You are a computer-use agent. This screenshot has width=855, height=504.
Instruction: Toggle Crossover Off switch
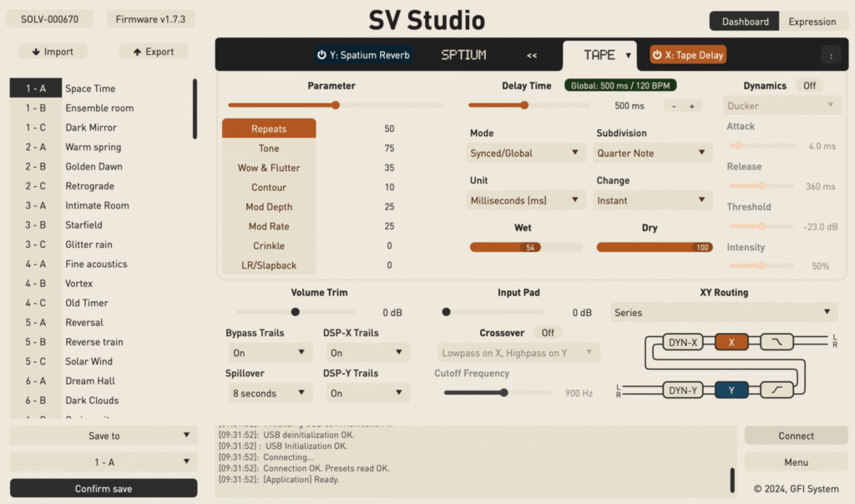pyautogui.click(x=548, y=333)
